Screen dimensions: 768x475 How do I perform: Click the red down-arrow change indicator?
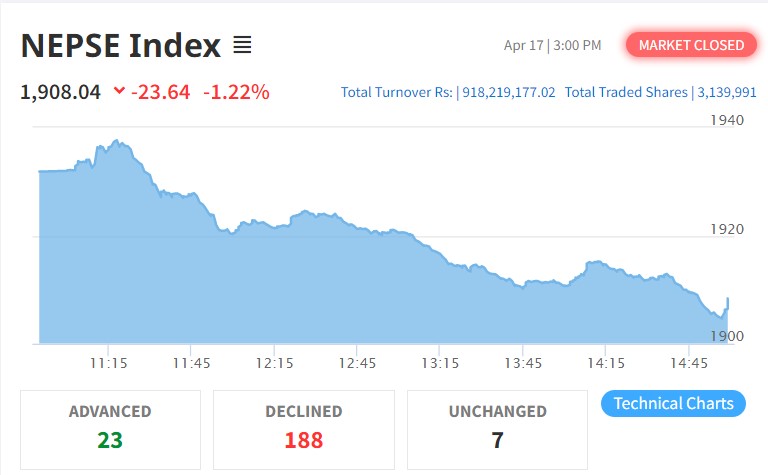pyautogui.click(x=119, y=91)
